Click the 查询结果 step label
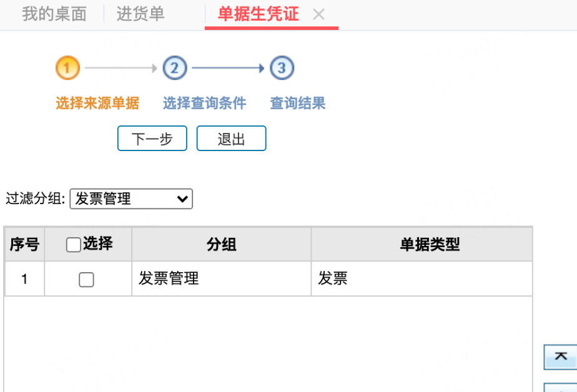This screenshot has height=392, width=577. 298,103
